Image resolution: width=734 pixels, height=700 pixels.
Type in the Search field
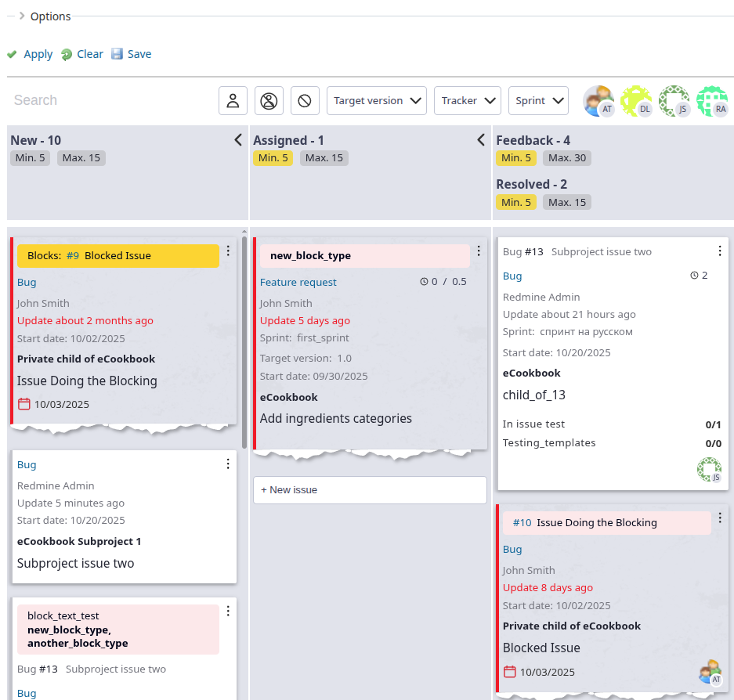click(x=110, y=100)
